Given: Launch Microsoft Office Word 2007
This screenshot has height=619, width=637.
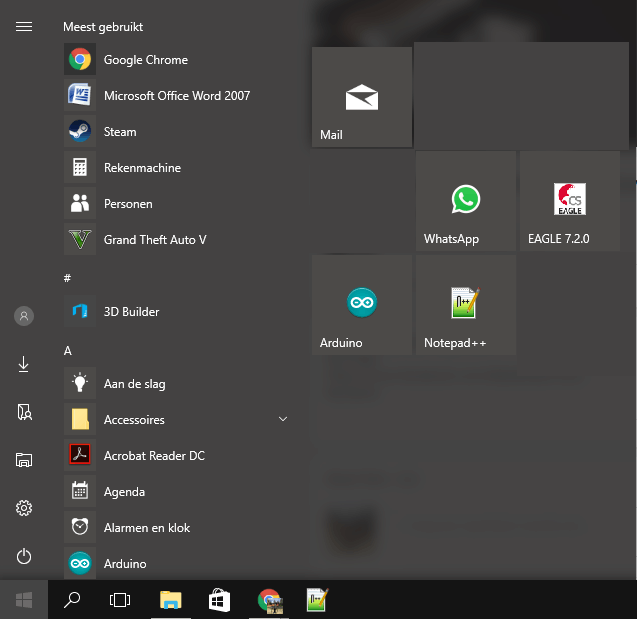Looking at the screenshot, I should 178,95.
